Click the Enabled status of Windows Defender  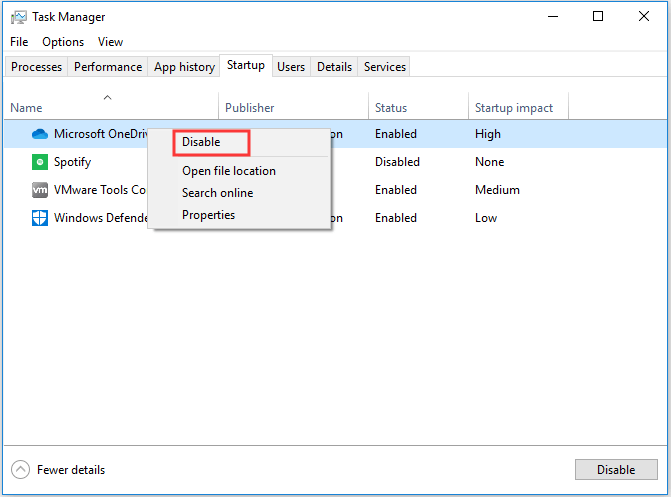pyautogui.click(x=396, y=218)
